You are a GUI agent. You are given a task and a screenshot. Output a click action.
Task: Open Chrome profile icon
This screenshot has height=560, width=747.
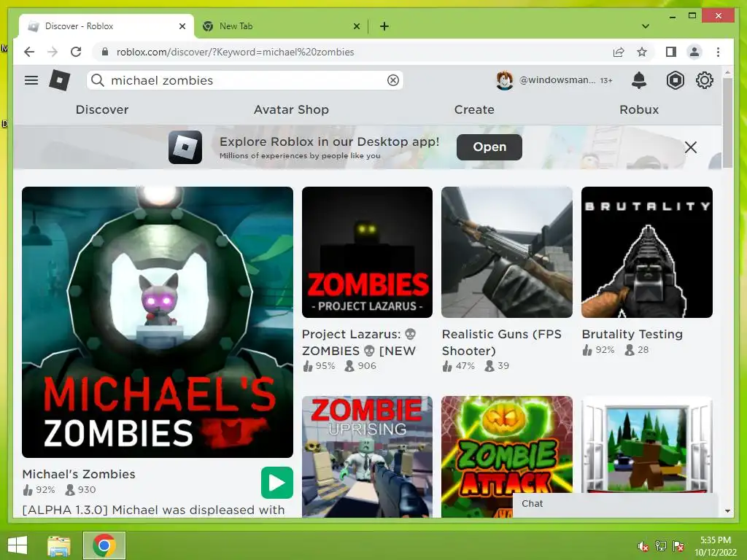[x=694, y=52]
